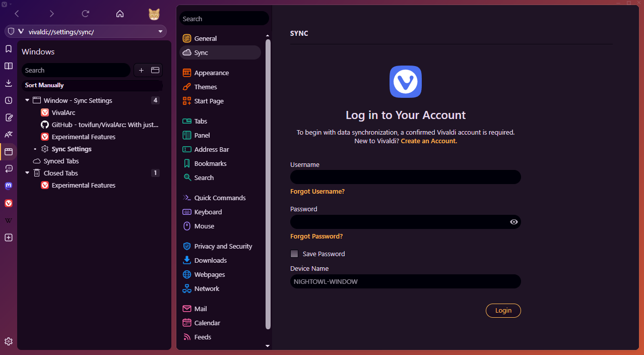Show password with the eye icon

coord(514,222)
